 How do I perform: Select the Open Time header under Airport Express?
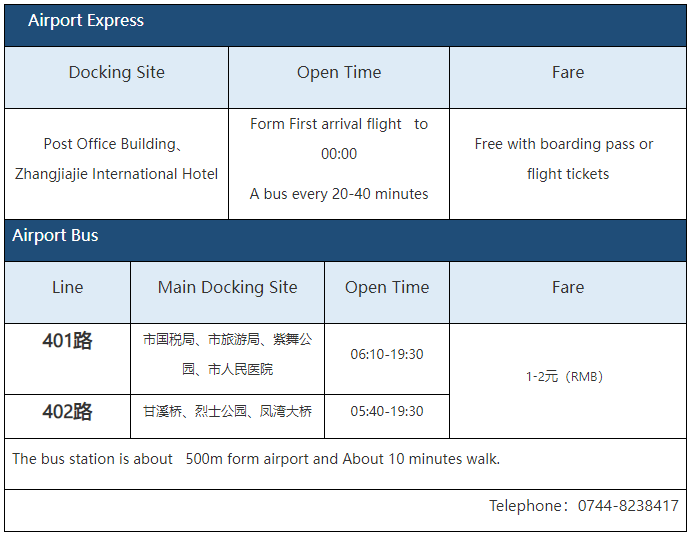[339, 73]
